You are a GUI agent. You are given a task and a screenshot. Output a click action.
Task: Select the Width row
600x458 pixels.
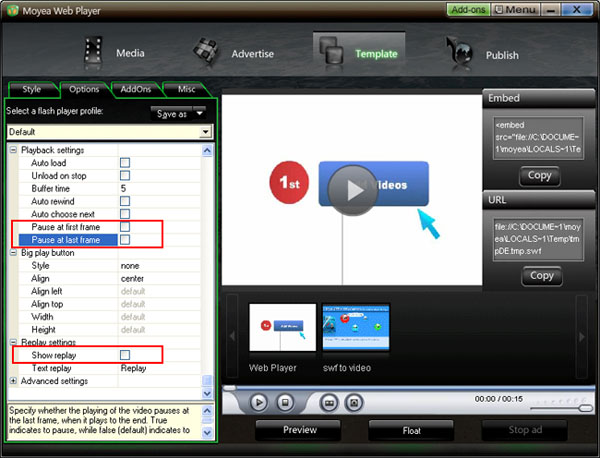(x=109, y=317)
